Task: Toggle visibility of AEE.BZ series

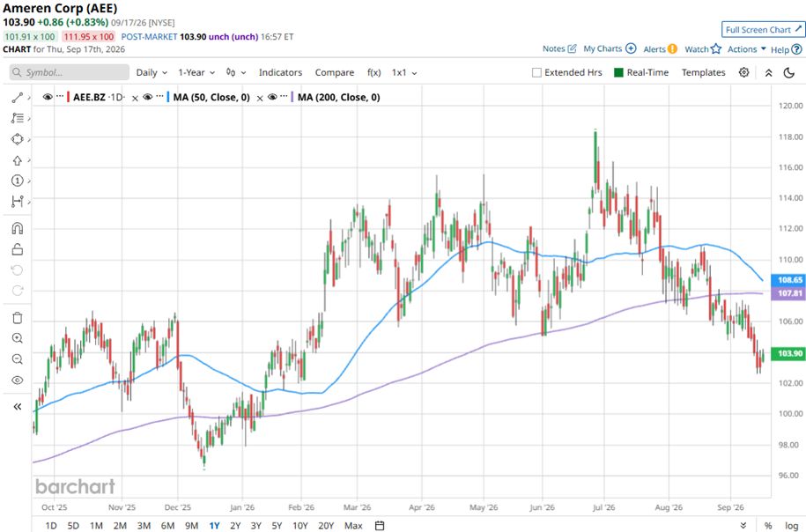Action: pos(48,97)
